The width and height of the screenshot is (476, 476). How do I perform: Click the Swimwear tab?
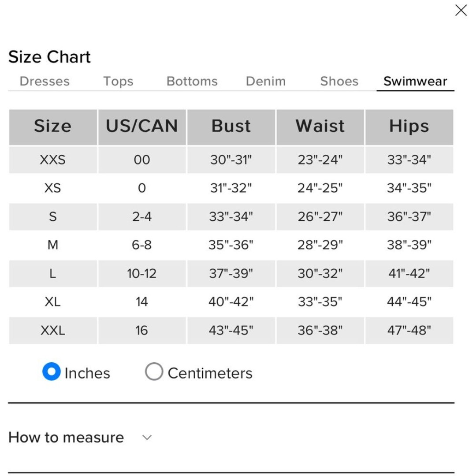(x=415, y=82)
